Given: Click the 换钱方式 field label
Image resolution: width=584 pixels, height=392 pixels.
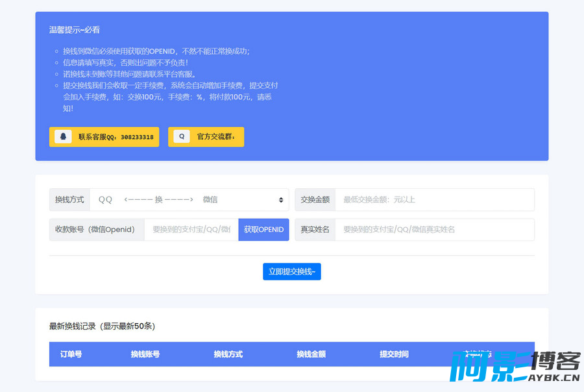Looking at the screenshot, I should point(69,200).
